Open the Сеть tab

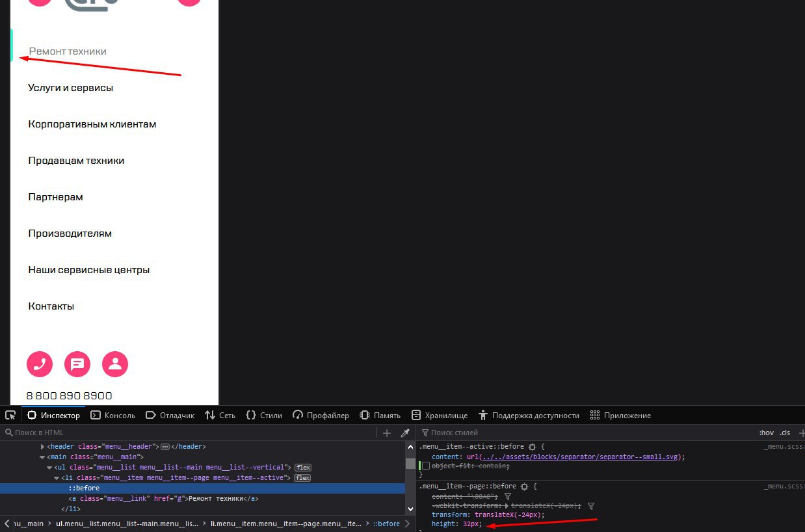pyautogui.click(x=220, y=415)
